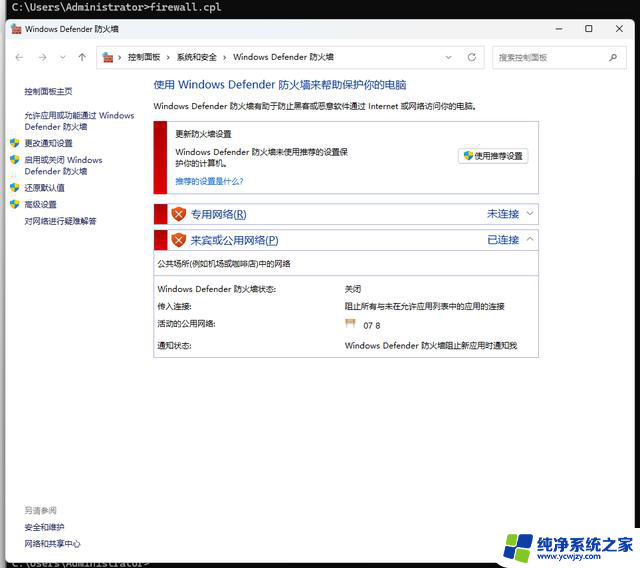
Task: Click the 未连接 status text
Action: (503, 214)
